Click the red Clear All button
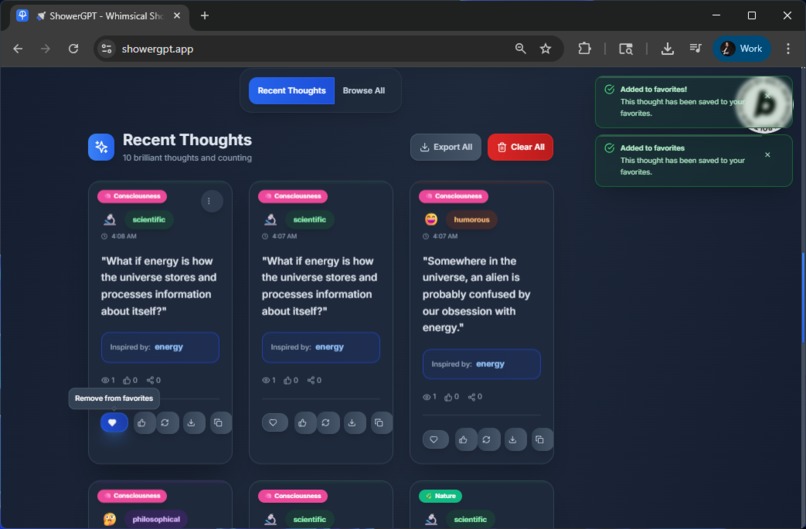 click(x=520, y=147)
